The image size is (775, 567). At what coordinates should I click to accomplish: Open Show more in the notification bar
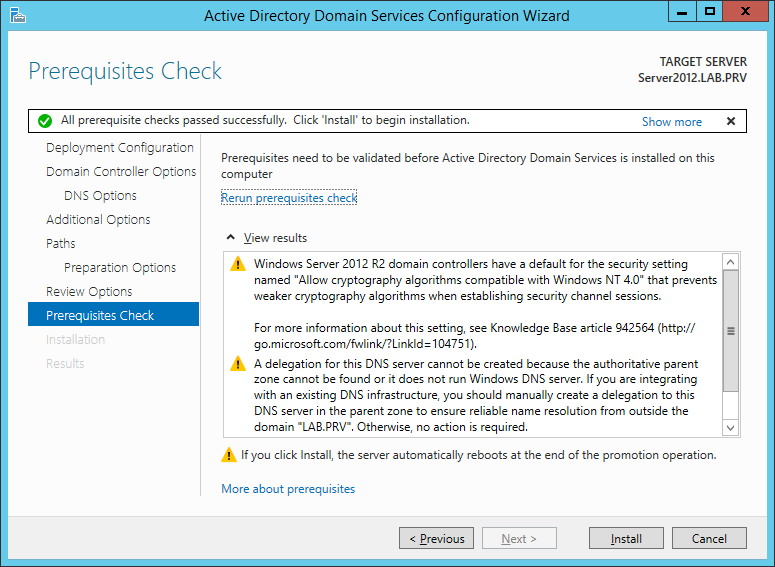tap(672, 122)
